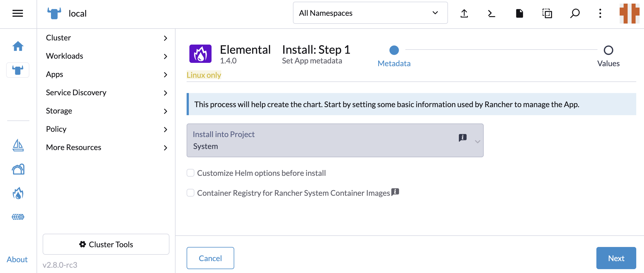644x273 pixels.
Task: Expand the Storage section chevron
Action: (166, 111)
